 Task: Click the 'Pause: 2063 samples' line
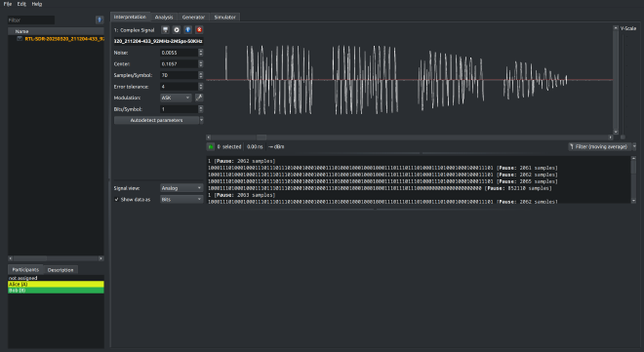242,195
